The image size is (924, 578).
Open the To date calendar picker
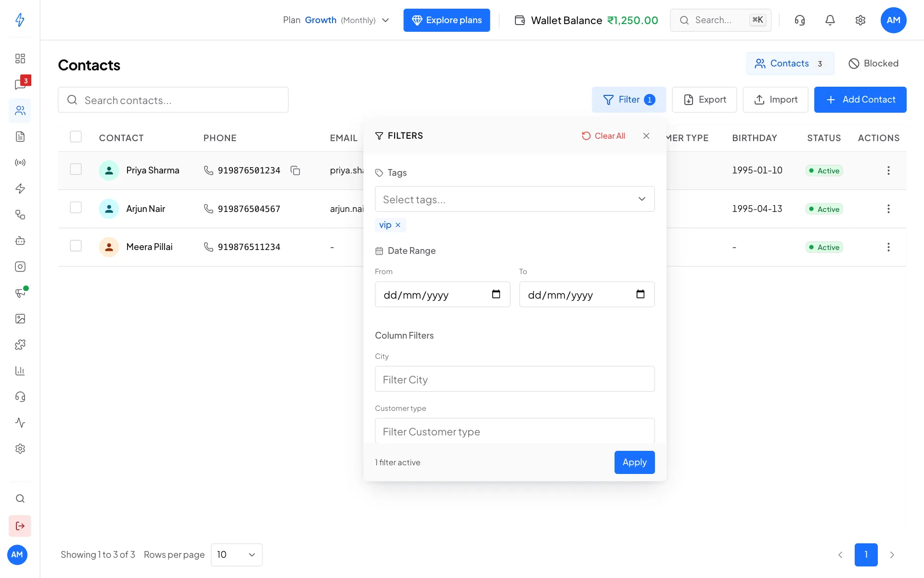point(641,294)
